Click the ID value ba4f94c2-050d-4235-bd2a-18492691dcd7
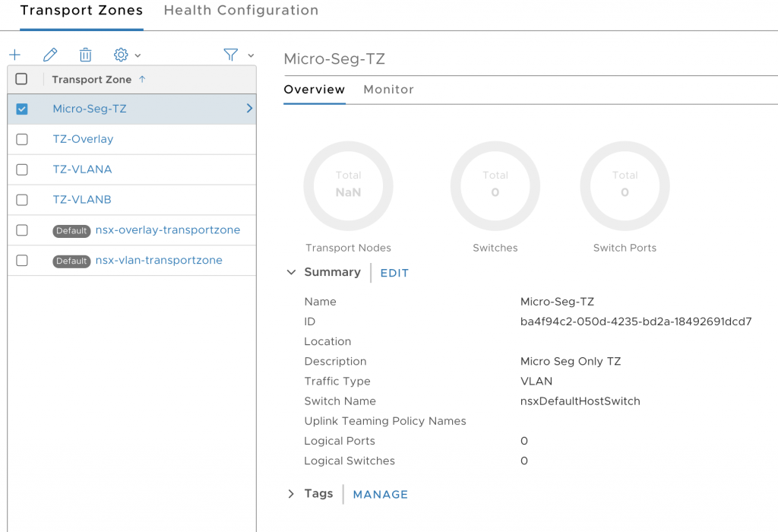Viewport: 778px width, 532px height. tap(636, 321)
